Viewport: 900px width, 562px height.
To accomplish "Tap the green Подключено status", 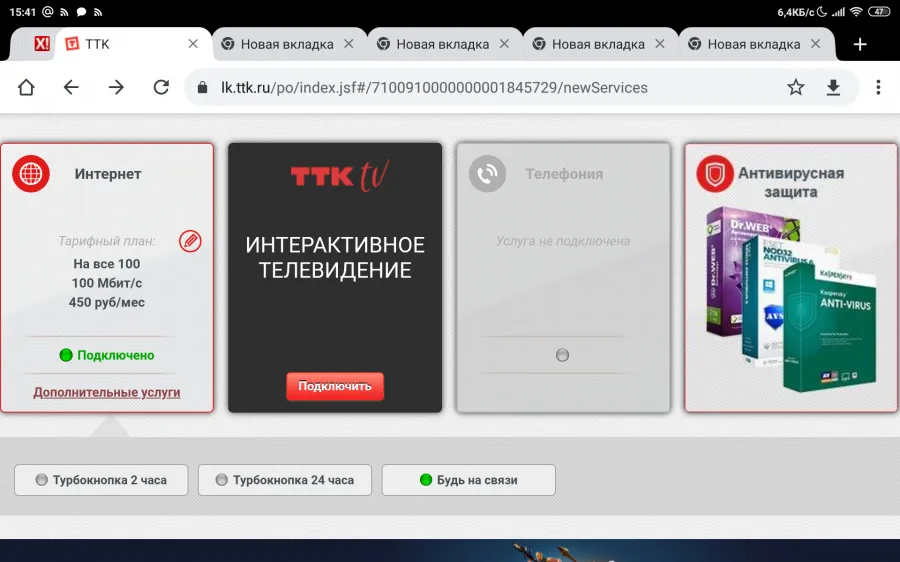I will pos(107,355).
